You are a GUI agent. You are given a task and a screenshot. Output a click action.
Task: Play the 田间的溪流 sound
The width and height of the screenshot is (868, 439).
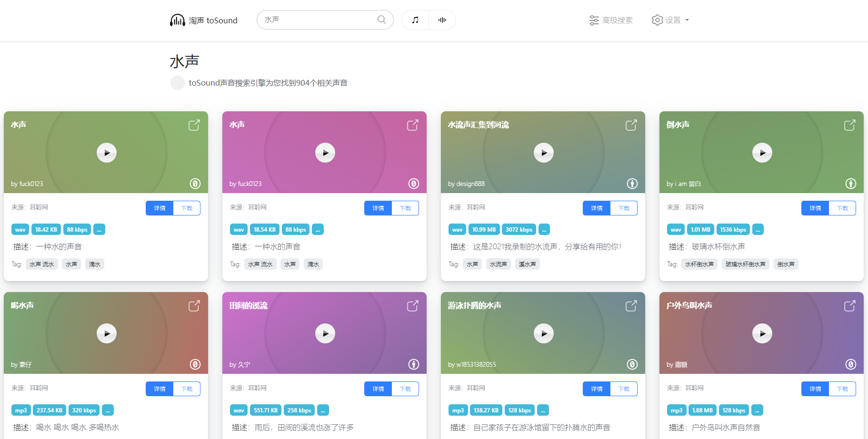click(x=325, y=333)
